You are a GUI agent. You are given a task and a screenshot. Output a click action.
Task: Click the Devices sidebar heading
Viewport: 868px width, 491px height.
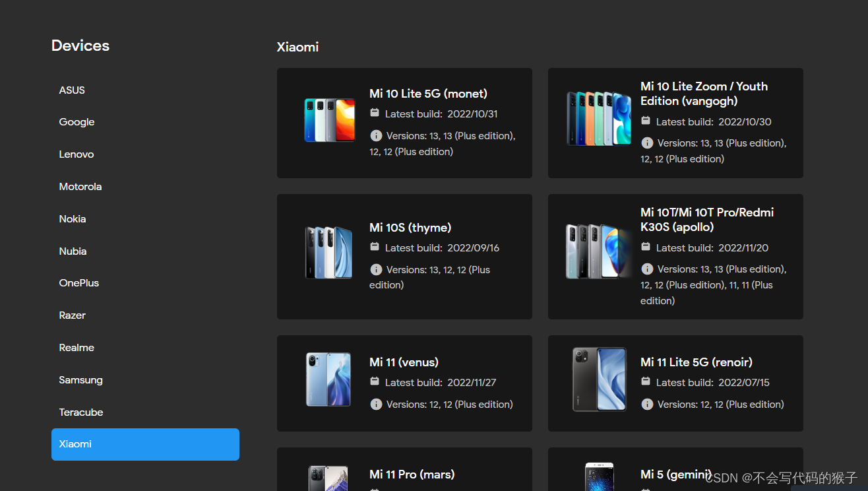(80, 46)
